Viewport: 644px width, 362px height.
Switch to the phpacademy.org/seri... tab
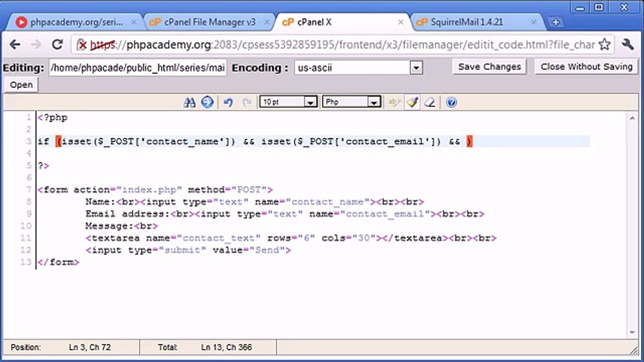coord(76,22)
